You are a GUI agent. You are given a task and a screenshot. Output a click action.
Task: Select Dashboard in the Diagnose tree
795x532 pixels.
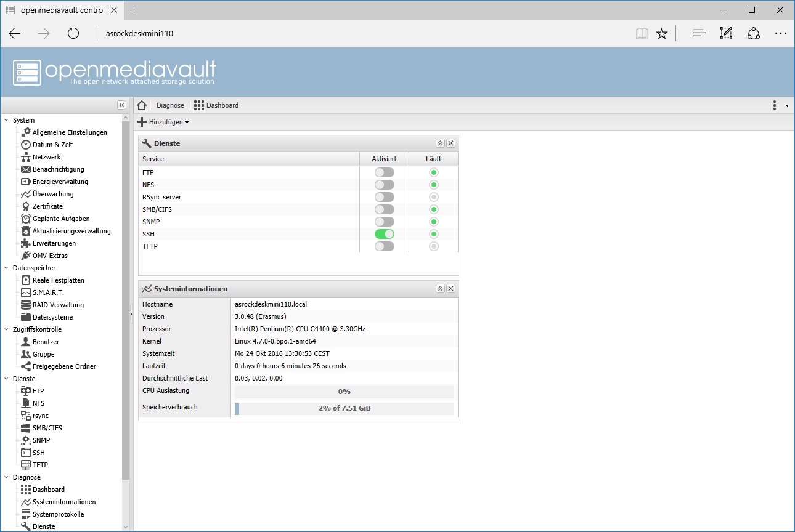(x=49, y=490)
